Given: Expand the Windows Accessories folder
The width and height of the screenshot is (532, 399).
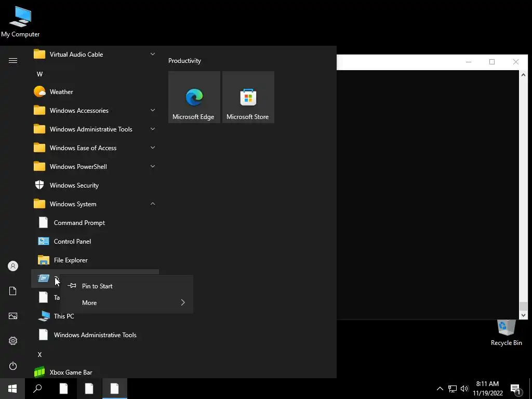Looking at the screenshot, I should [x=95, y=110].
